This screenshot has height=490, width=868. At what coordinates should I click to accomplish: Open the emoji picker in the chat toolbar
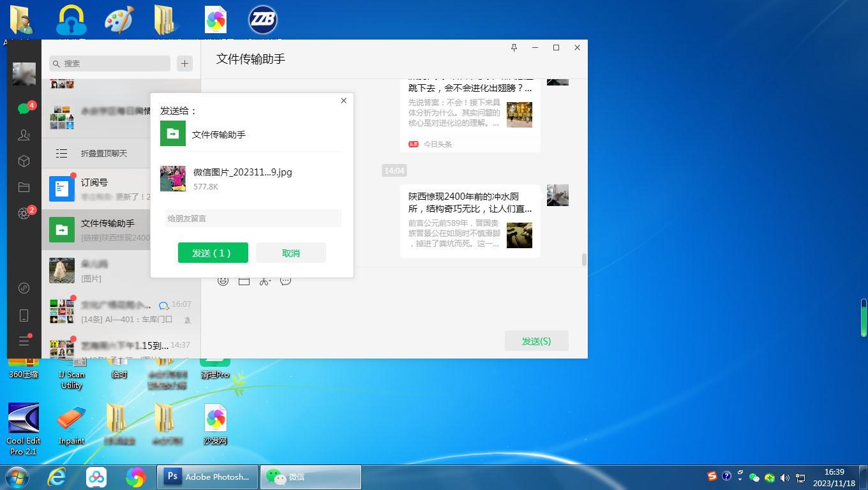coord(223,281)
